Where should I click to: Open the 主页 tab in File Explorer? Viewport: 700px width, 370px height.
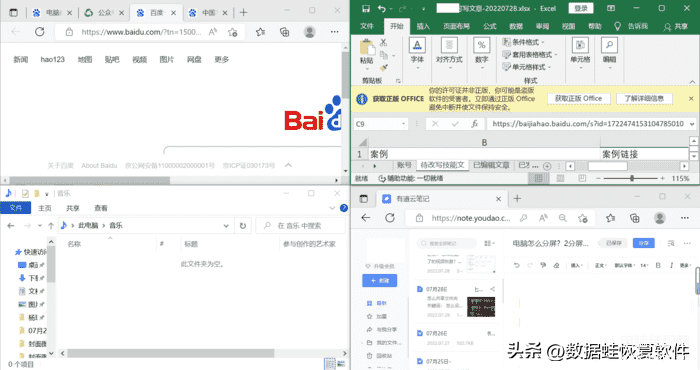pos(45,208)
